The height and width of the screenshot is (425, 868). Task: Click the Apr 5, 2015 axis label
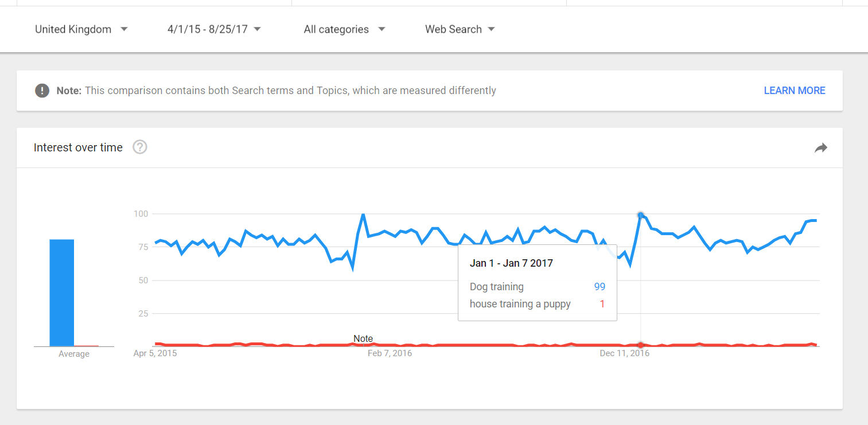[155, 353]
